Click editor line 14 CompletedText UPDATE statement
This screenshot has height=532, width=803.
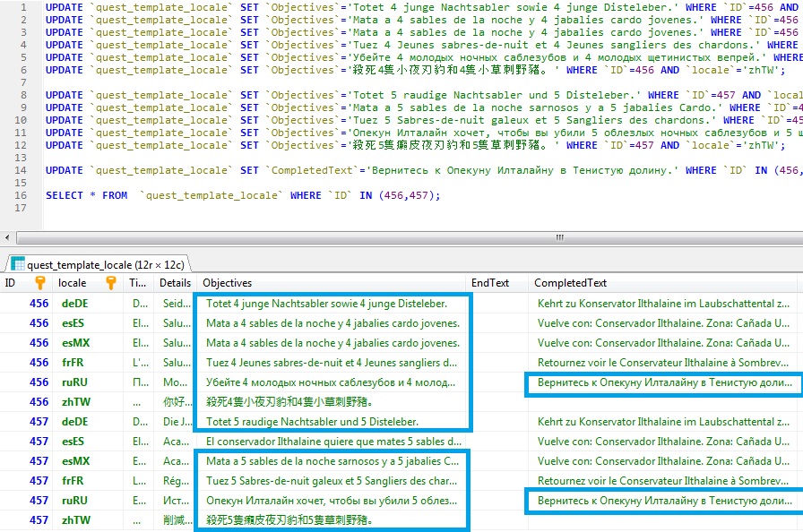pos(424,170)
